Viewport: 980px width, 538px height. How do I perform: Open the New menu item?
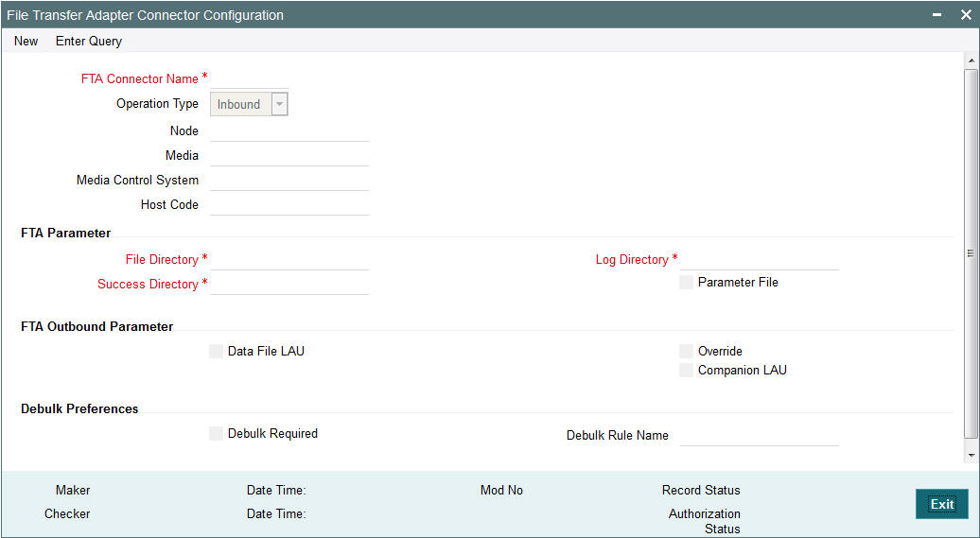tap(26, 42)
